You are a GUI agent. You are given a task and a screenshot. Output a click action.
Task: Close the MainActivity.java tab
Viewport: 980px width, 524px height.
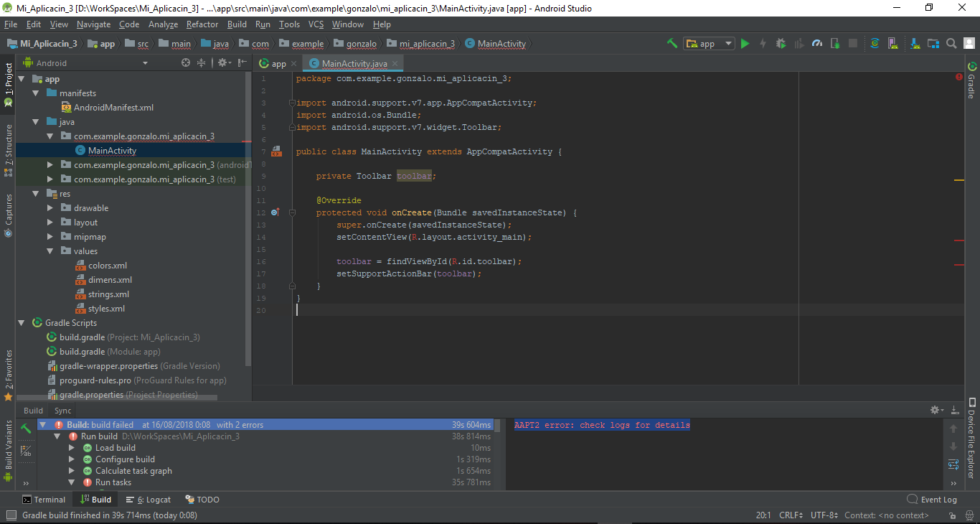coord(395,64)
